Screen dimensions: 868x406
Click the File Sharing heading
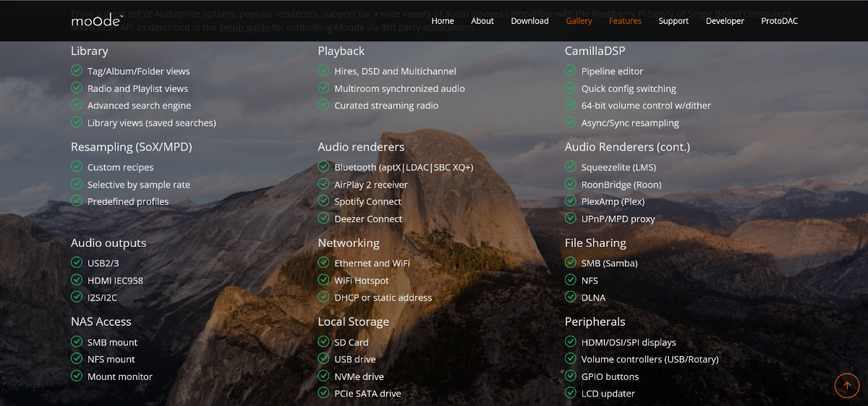point(595,243)
